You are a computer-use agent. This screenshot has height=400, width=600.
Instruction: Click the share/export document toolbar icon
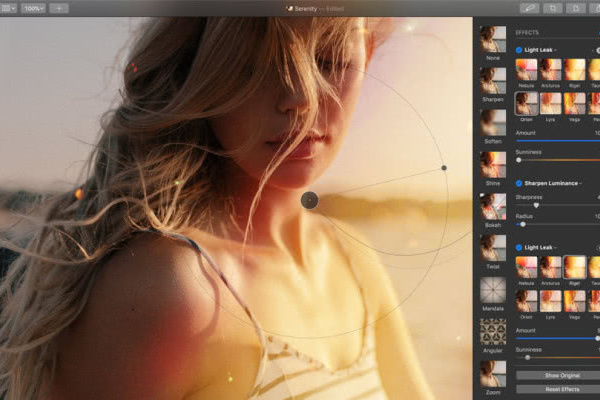pos(576,8)
